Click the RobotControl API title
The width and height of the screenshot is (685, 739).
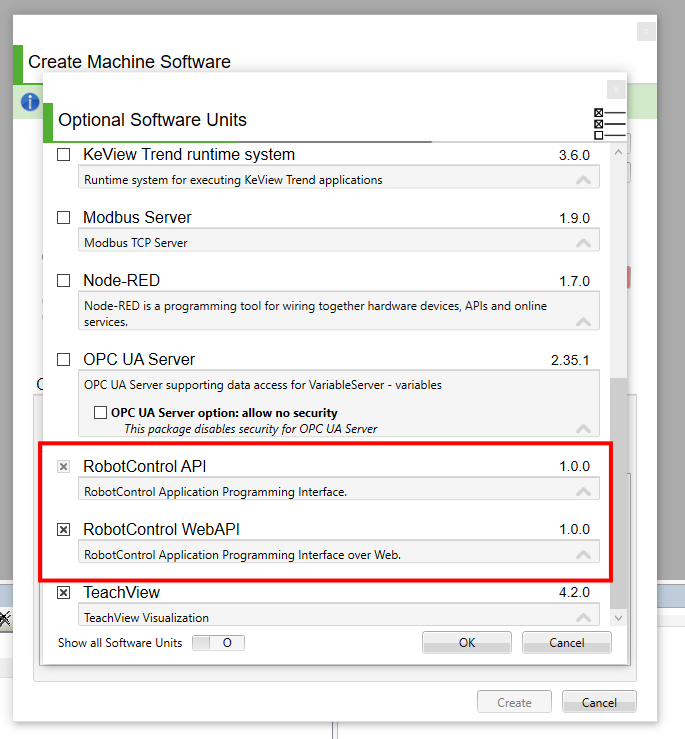click(x=145, y=467)
